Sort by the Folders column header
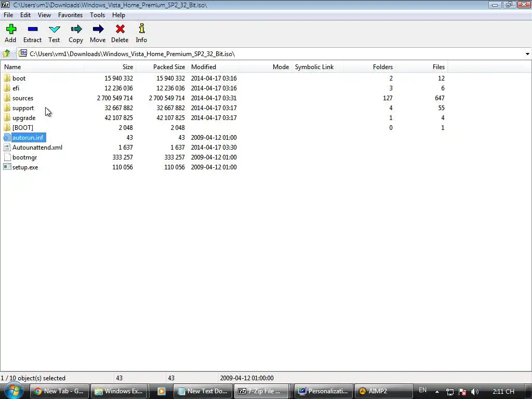 pos(369,67)
